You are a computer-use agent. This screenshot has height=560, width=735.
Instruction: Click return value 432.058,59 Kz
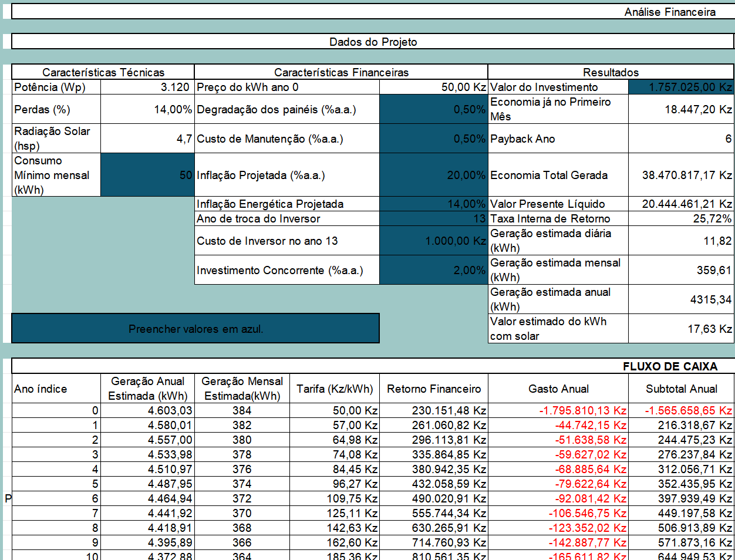(434, 484)
